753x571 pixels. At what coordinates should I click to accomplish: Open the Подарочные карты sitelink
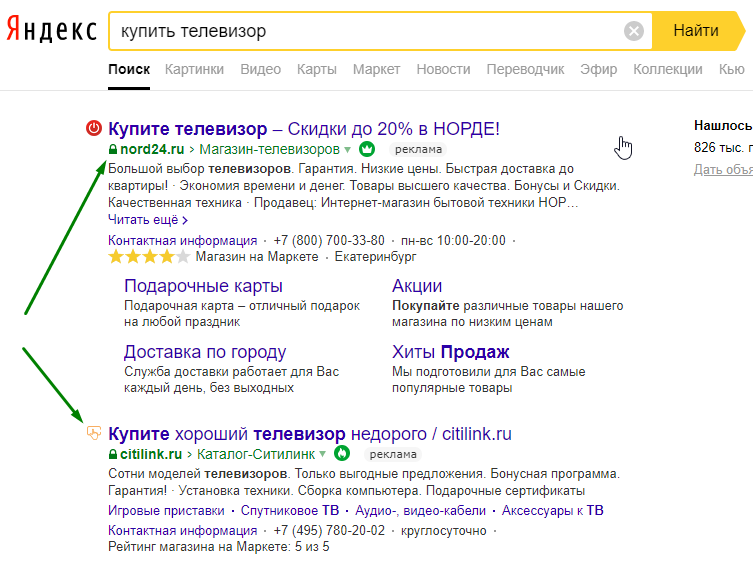pos(203,286)
